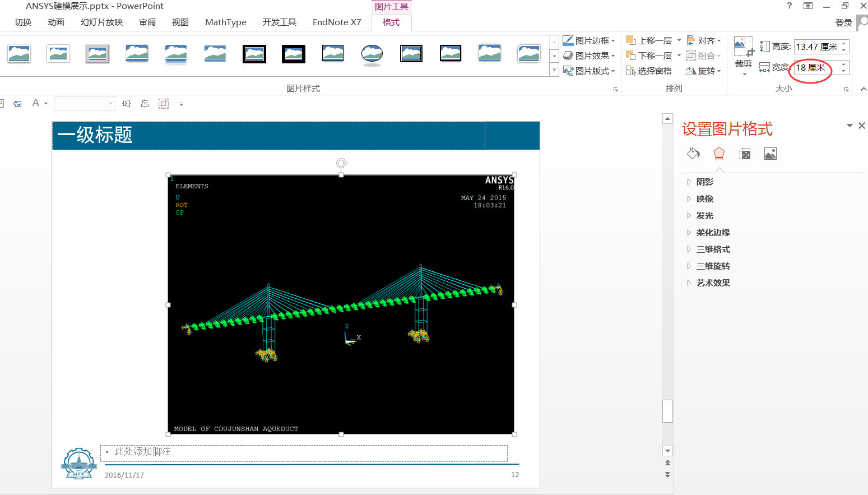Apply the oval picture style thumbnail
Image resolution: width=868 pixels, height=495 pixels.
pos(372,54)
